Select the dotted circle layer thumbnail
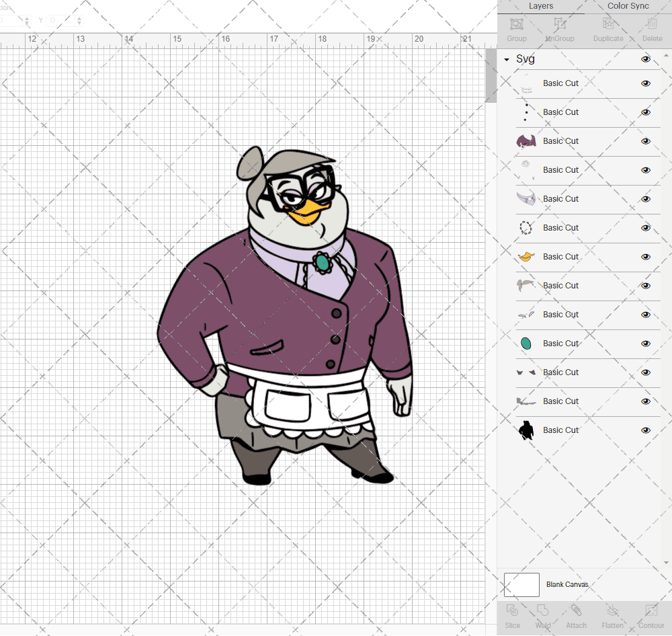 click(526, 228)
